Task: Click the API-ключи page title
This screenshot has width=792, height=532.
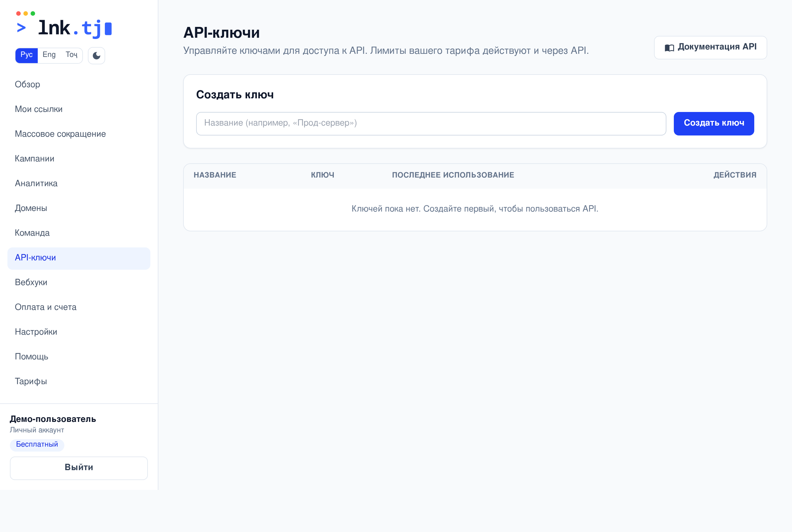Action: point(222,33)
